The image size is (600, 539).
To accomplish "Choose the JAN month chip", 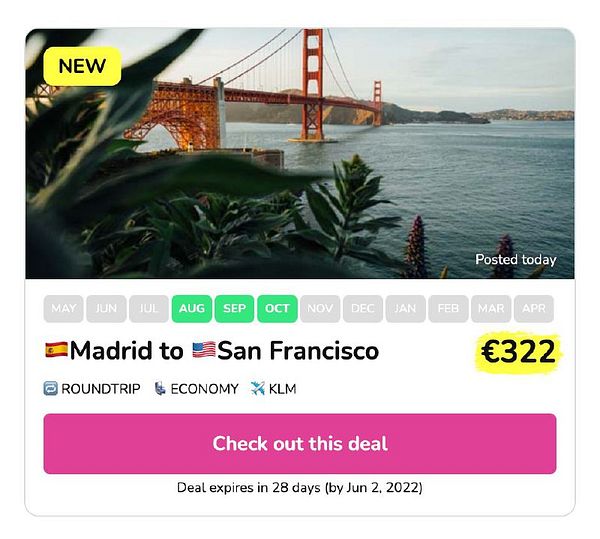I will 406,309.
